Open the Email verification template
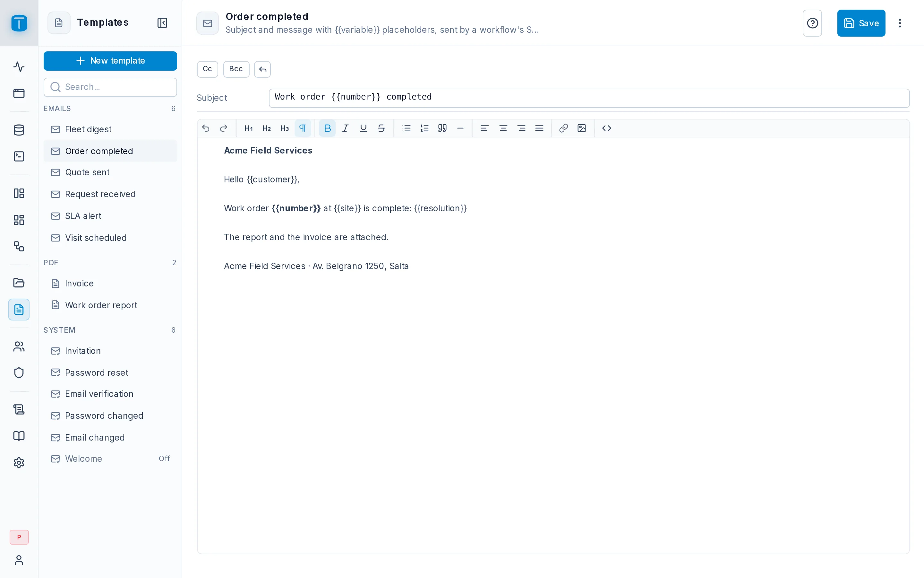Image resolution: width=924 pixels, height=578 pixels. click(110, 394)
